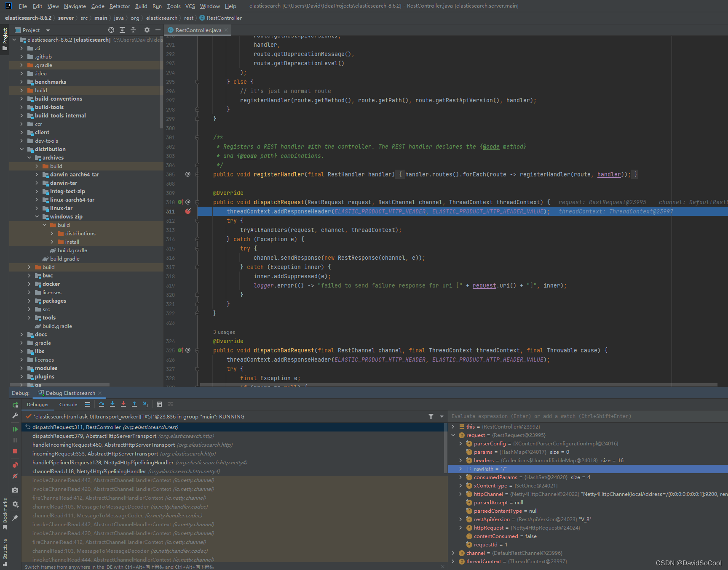
Task: Click override gutter icon on line 325
Action: click(x=180, y=350)
